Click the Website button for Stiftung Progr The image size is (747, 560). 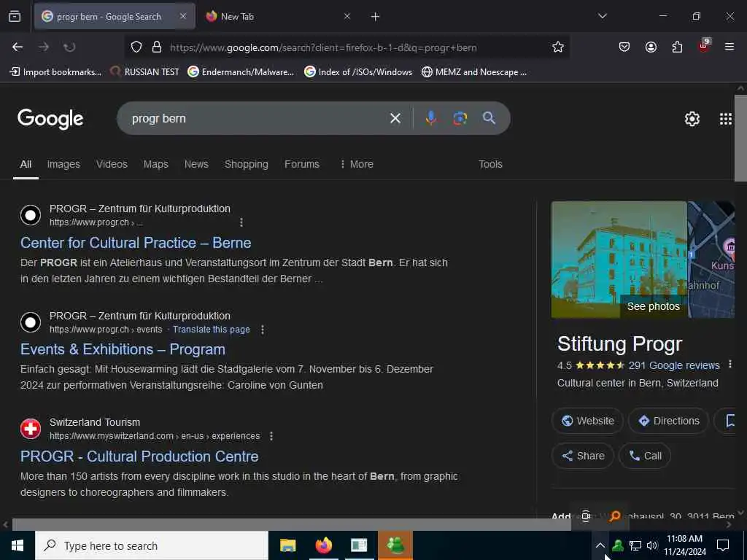pos(587,421)
